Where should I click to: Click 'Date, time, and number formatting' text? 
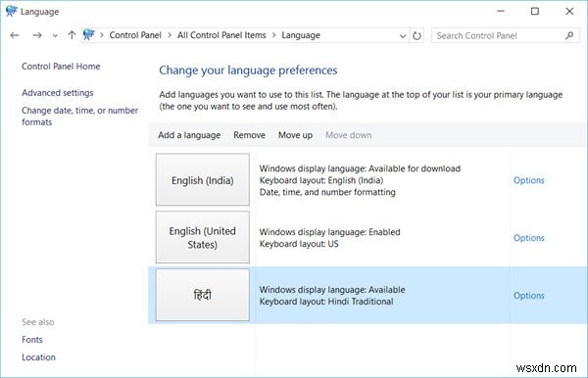point(327,192)
